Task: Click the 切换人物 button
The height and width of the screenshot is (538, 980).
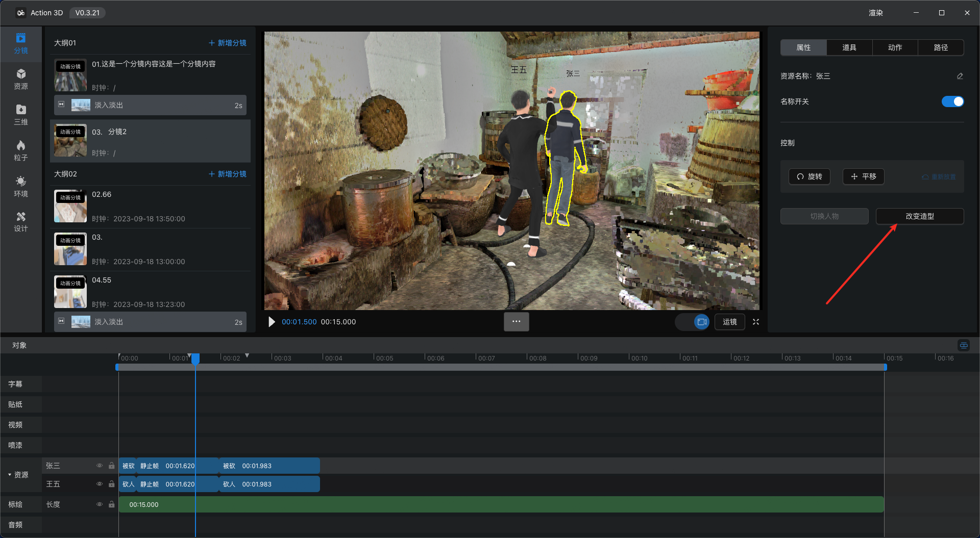Action: click(x=824, y=216)
